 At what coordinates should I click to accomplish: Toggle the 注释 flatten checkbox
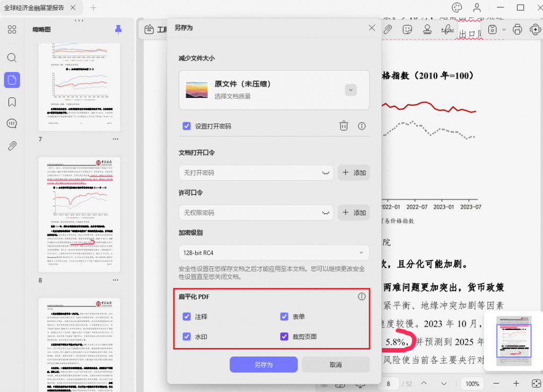point(187,317)
